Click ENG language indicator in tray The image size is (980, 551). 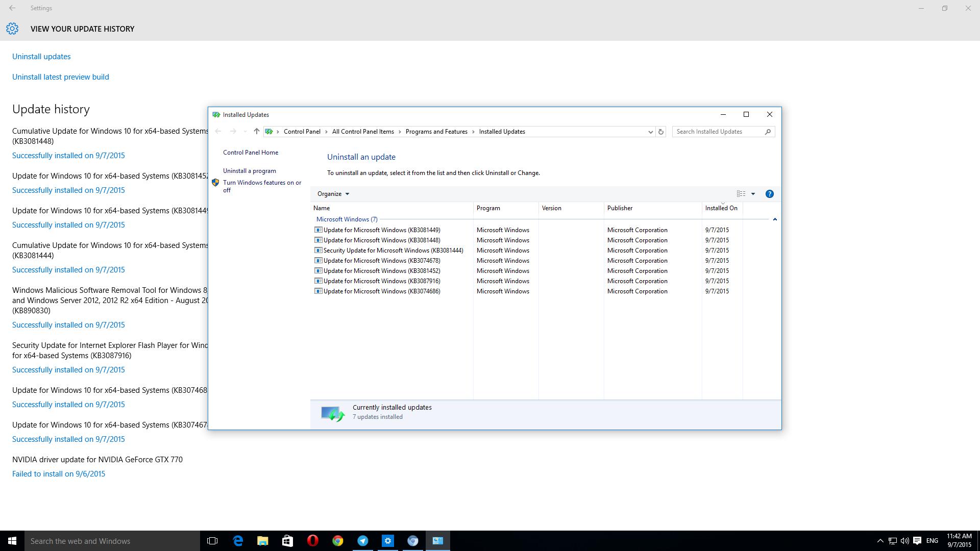932,541
